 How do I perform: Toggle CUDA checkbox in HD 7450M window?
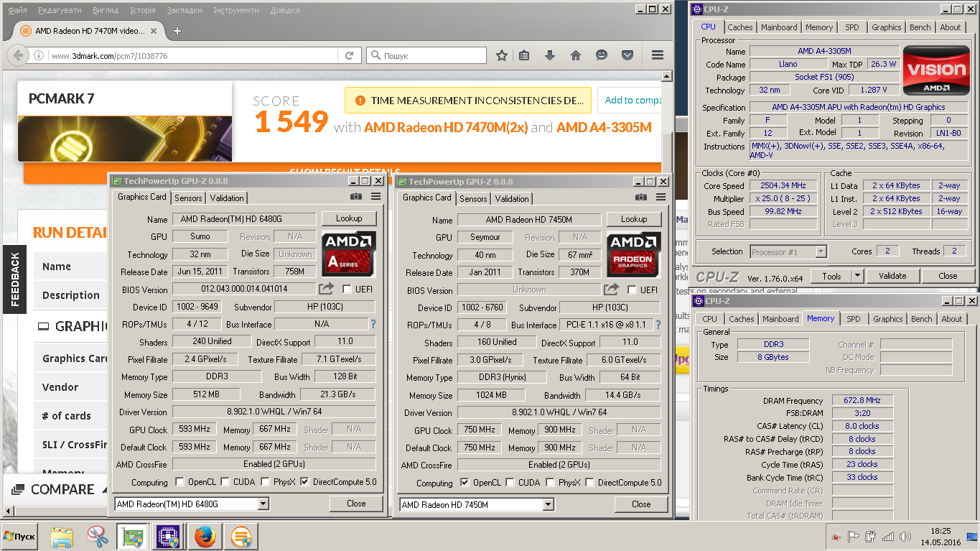510,482
